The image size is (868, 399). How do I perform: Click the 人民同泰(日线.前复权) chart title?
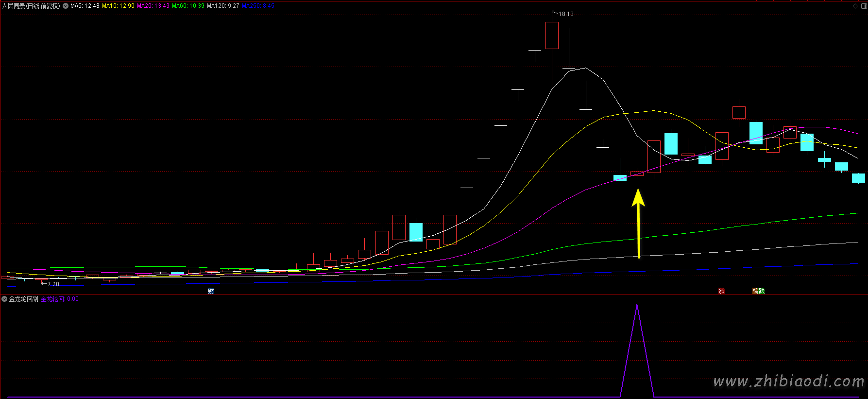[31, 6]
